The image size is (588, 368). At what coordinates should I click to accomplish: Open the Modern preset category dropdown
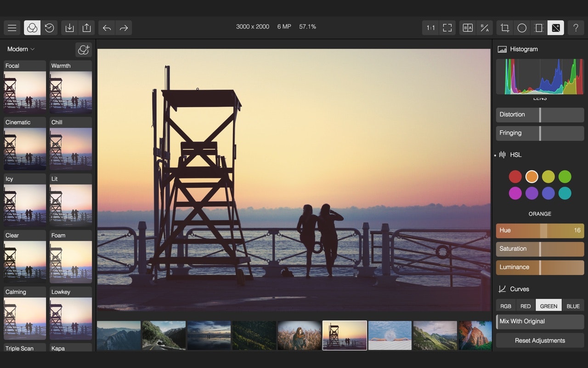[x=21, y=49]
